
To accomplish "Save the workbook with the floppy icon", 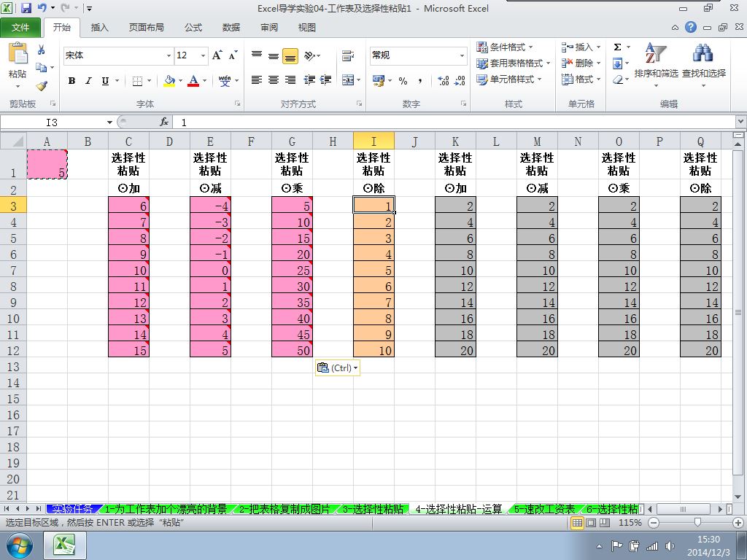I will pos(26,8).
